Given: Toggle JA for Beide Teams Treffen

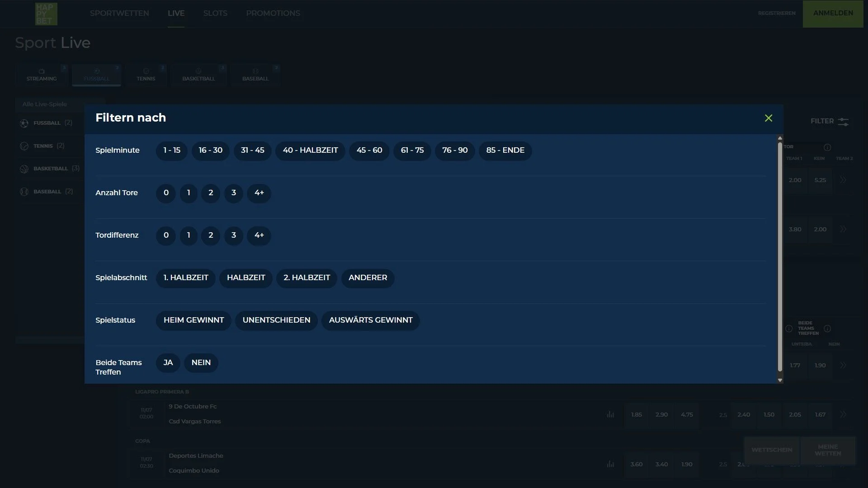Looking at the screenshot, I should 168,363.
